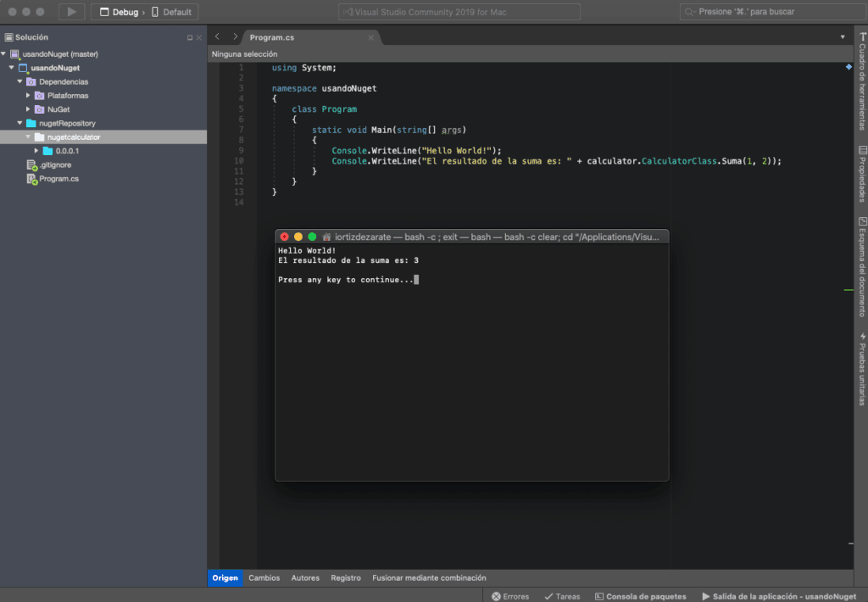This screenshot has width=868, height=602.
Task: Expand the 0.0.0.1 version folder
Action: [x=36, y=151]
